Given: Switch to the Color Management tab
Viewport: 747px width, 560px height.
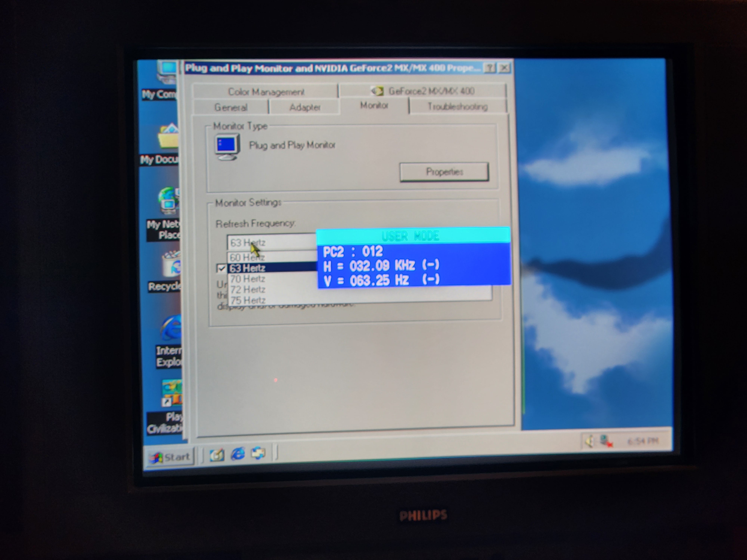Looking at the screenshot, I should click(x=266, y=92).
